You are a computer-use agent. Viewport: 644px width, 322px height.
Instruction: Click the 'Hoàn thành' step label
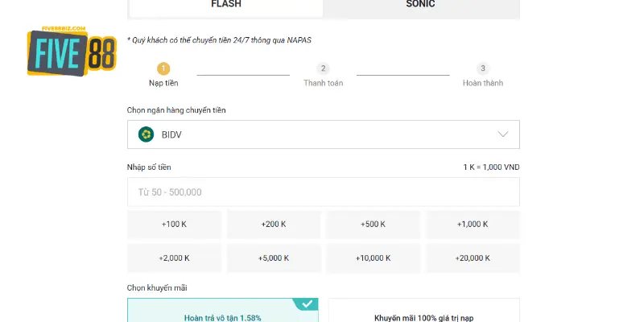point(483,83)
